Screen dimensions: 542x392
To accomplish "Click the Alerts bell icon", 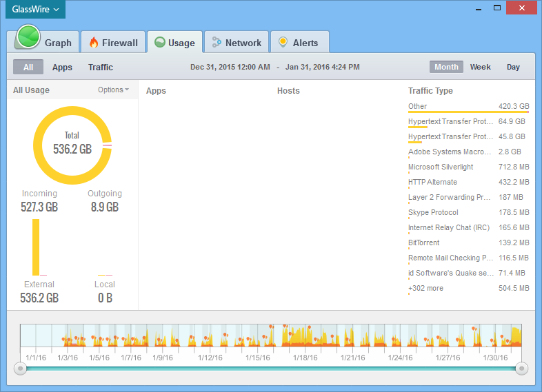I will tap(283, 43).
